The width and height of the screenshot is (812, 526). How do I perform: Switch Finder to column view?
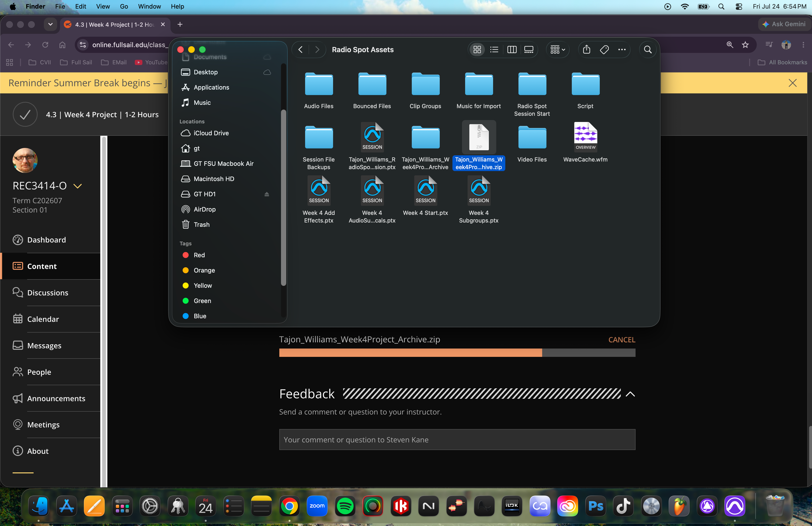tap(511, 50)
